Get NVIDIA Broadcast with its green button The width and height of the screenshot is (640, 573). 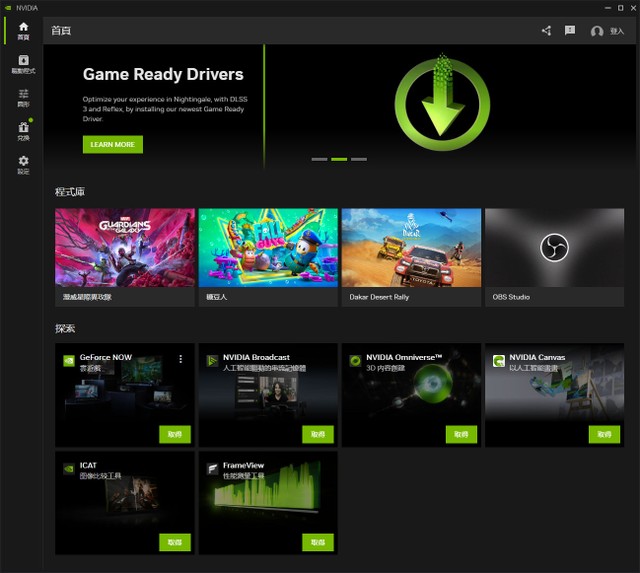tap(318, 434)
